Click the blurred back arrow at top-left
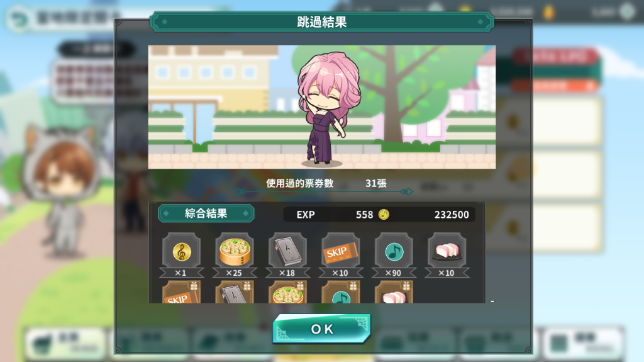 click(x=18, y=19)
